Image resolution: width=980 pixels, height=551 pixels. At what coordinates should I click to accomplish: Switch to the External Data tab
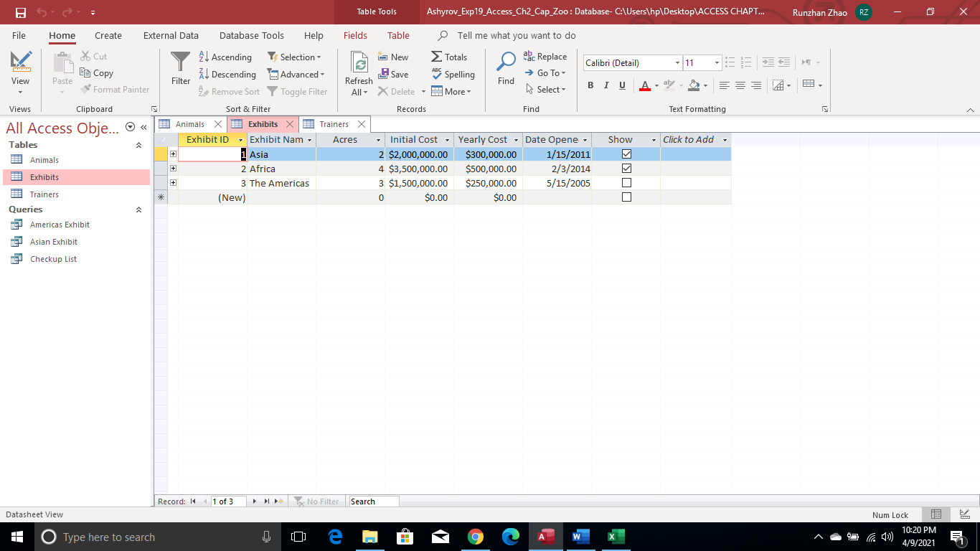171,35
